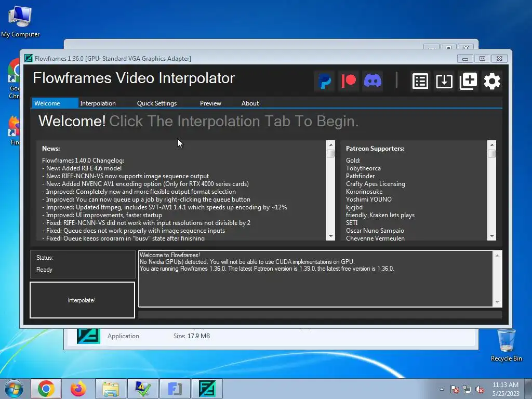
Task: Open the settings gear icon
Action: (x=492, y=81)
